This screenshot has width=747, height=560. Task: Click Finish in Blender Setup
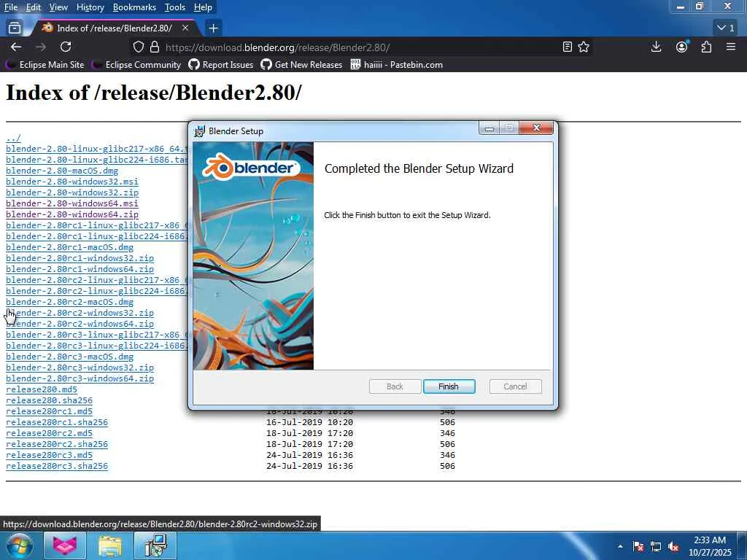pos(449,386)
